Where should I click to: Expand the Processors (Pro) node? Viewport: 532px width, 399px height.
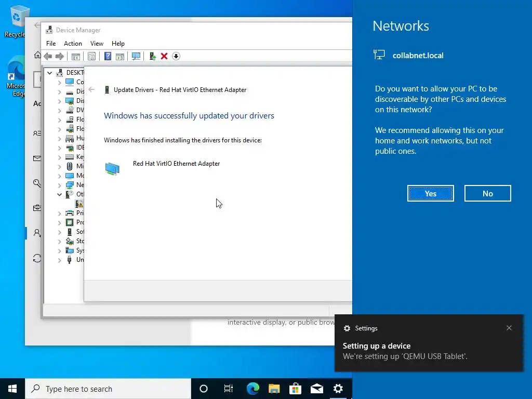tap(59, 222)
